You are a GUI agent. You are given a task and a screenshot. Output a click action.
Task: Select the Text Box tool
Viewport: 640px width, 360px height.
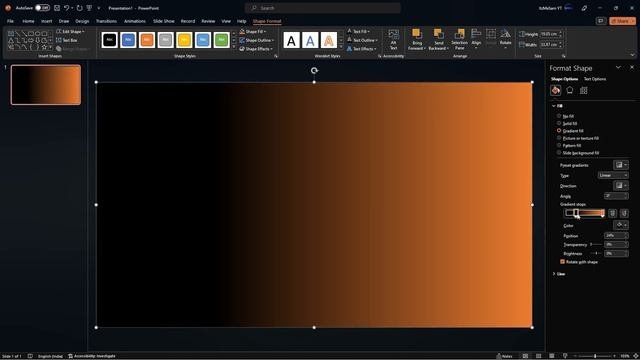coord(67,40)
